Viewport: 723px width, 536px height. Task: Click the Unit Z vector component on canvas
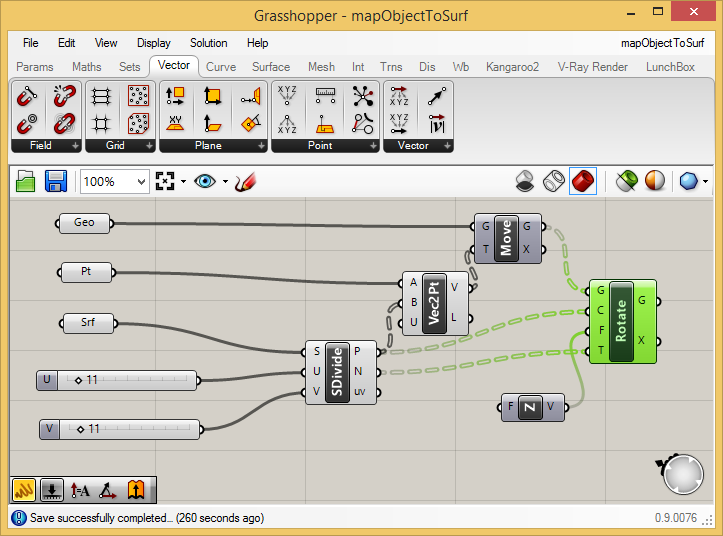[533, 407]
